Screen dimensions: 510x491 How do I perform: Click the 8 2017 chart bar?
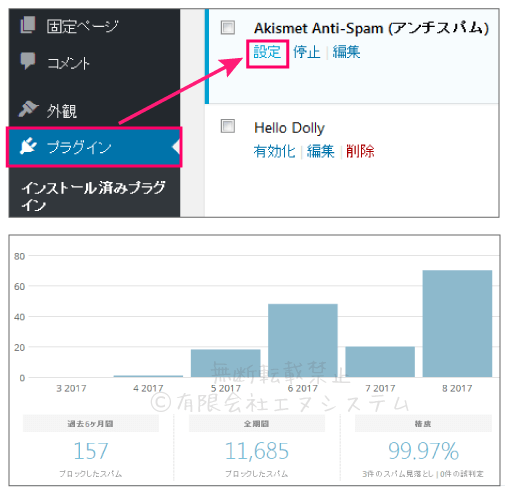pyautogui.click(x=457, y=324)
